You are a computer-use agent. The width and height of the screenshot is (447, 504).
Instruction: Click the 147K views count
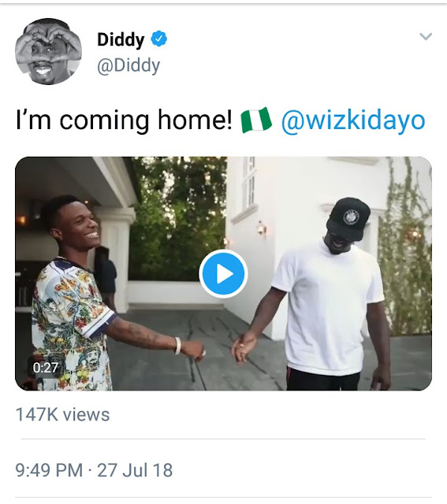point(63,414)
